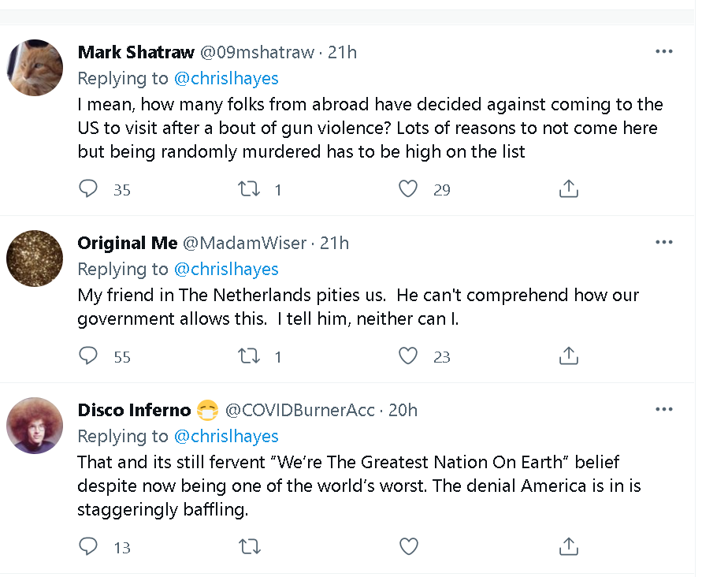This screenshot has height=577, width=728.
Task: Open the 20h timestamp on Disco Inferno's tweet
Action: [403, 410]
